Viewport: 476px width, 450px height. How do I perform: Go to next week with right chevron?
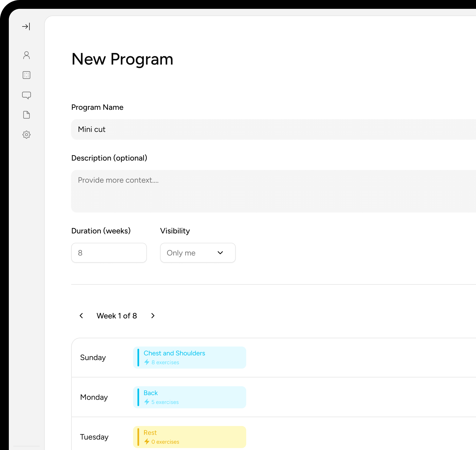point(153,316)
